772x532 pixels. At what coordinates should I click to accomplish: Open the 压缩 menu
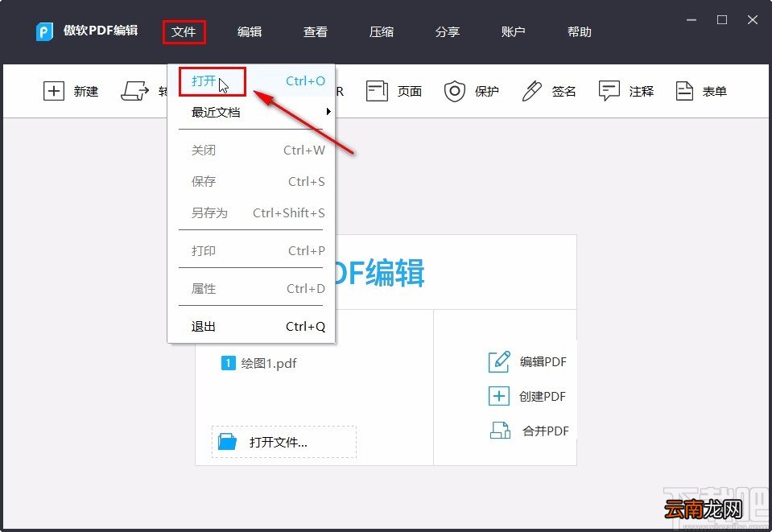pyautogui.click(x=381, y=32)
